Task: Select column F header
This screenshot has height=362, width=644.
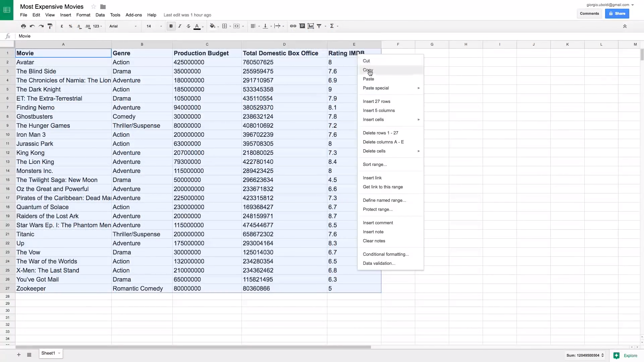Action: coord(398,44)
